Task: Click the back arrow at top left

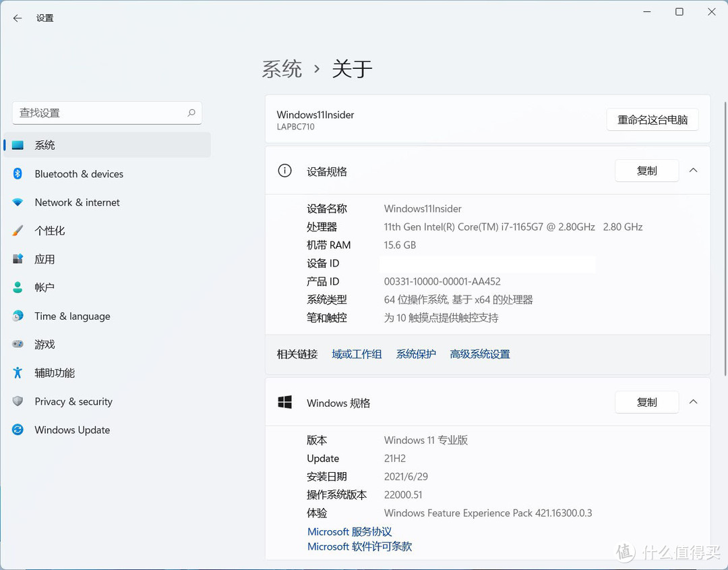Action: [17, 18]
